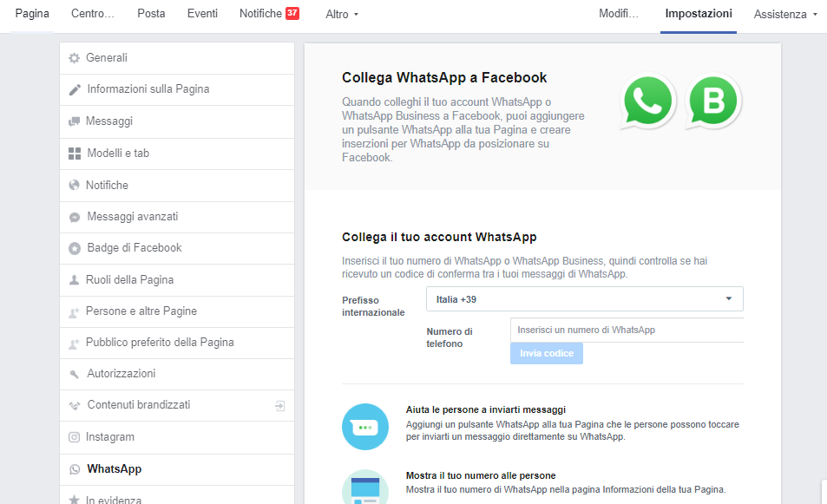Open the Pagina tab

point(32,14)
